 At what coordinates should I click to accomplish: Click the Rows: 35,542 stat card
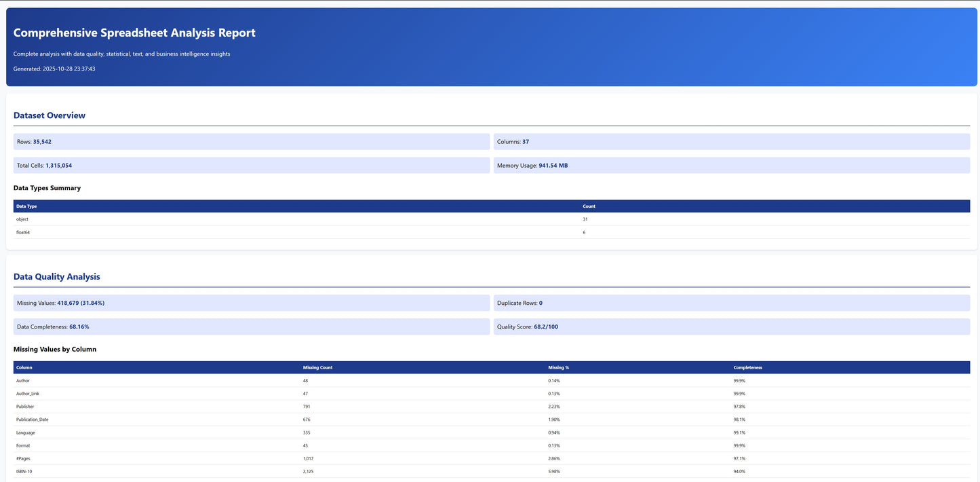[251, 141]
